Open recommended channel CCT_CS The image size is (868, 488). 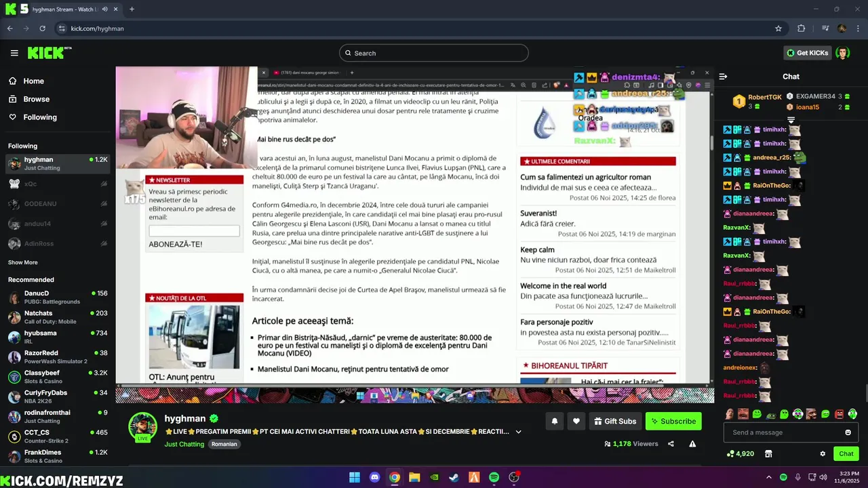pos(58,436)
